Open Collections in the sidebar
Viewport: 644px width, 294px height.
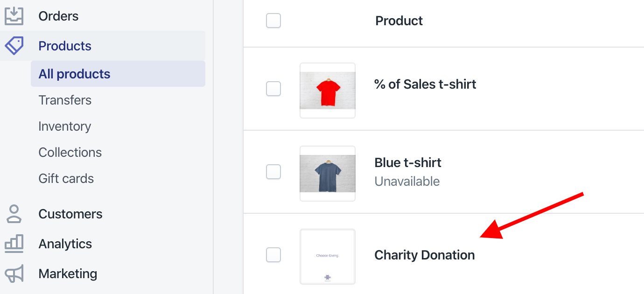pyautogui.click(x=70, y=152)
